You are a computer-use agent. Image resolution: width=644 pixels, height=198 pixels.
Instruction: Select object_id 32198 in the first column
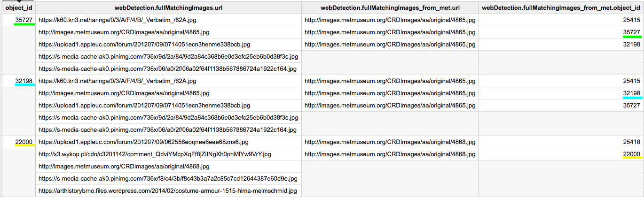[x=24, y=81]
